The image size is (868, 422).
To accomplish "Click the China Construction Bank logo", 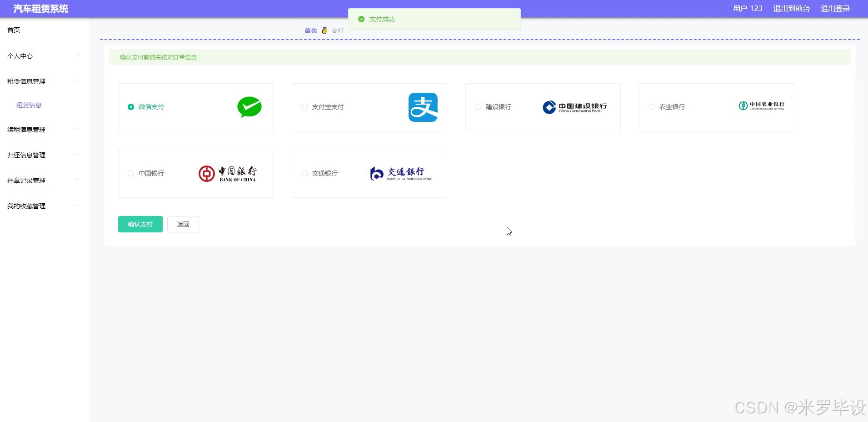I will click(575, 107).
